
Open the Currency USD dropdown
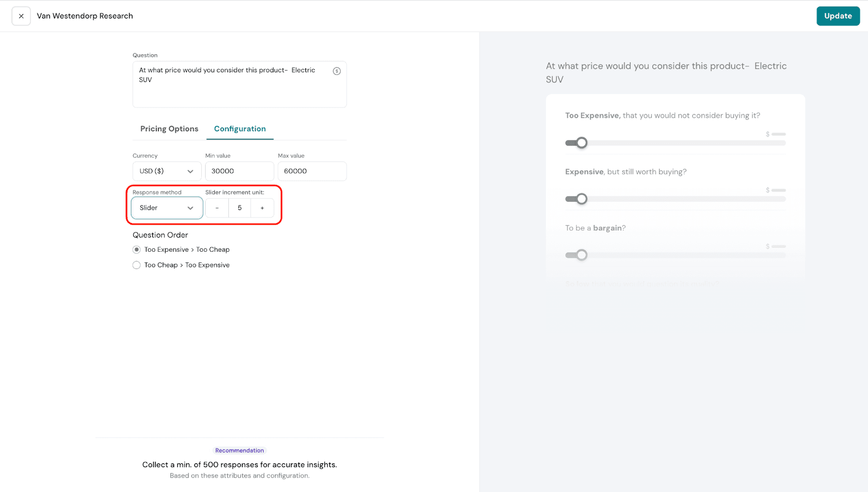tap(167, 171)
